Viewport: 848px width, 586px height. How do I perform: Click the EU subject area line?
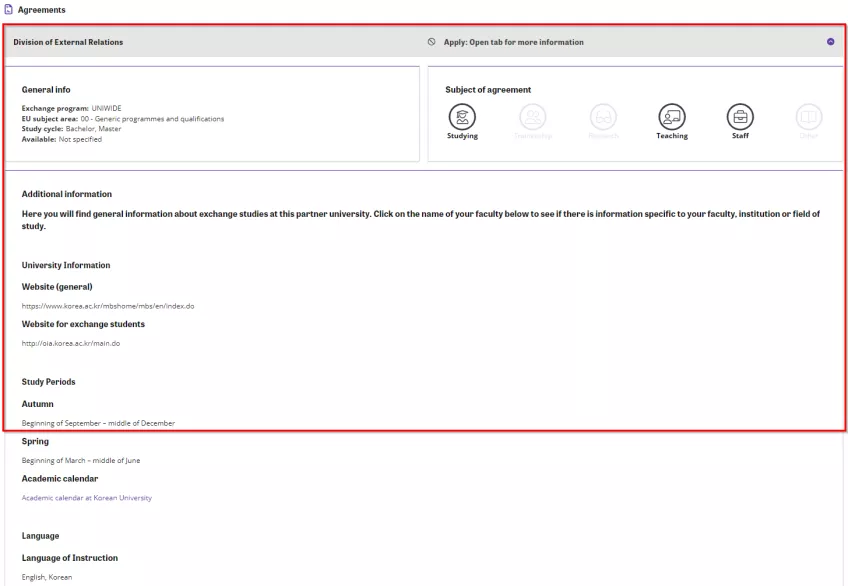tap(123, 118)
